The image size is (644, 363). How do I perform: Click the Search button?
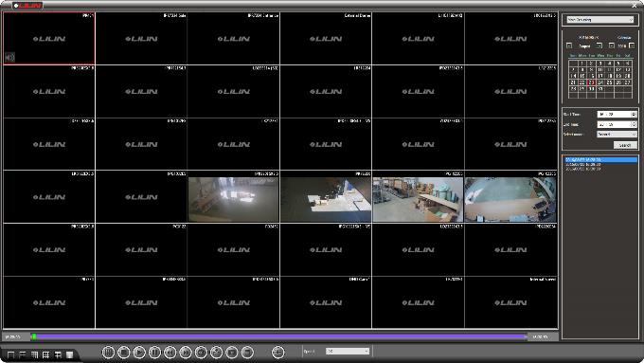[625, 145]
